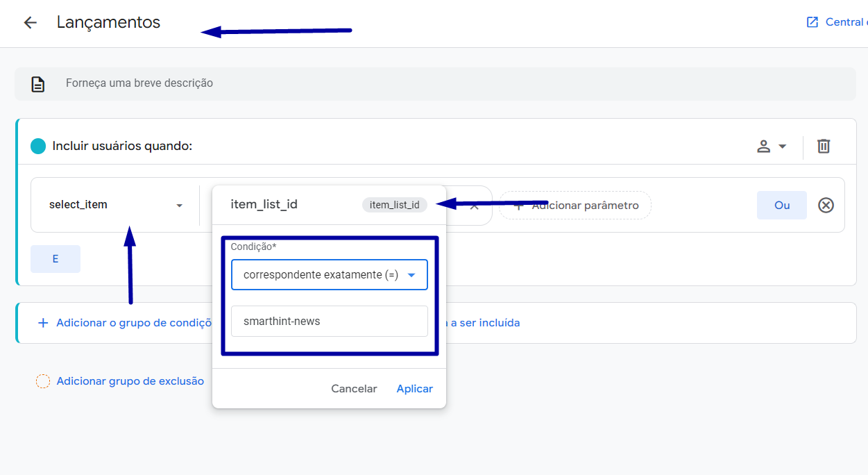Remove condition row with circled X icon
This screenshot has width=868, height=475.
point(826,205)
